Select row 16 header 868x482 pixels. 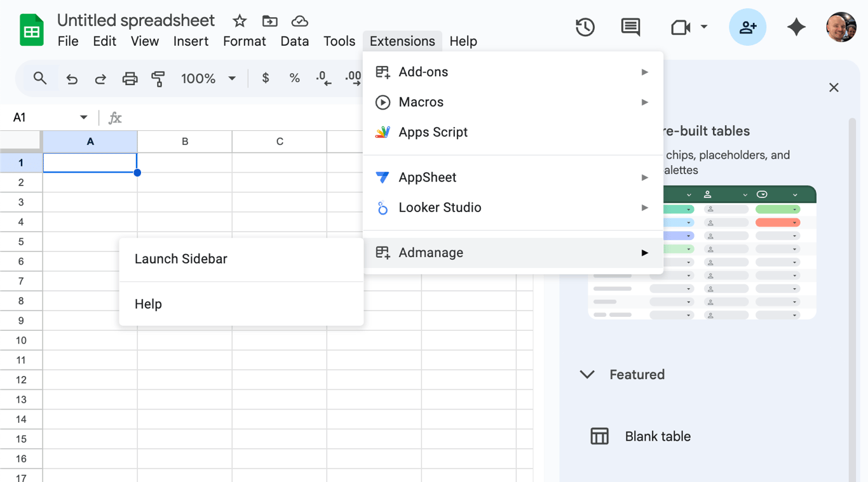21,459
